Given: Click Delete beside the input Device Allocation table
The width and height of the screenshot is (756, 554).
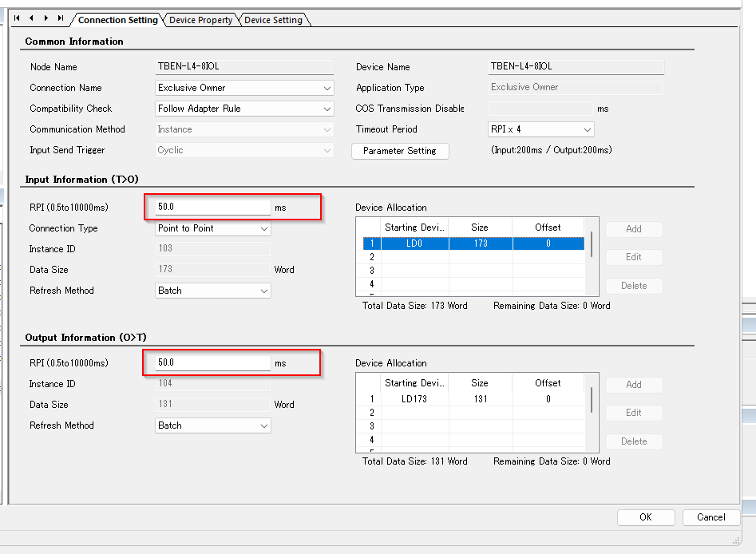Looking at the screenshot, I should (634, 286).
